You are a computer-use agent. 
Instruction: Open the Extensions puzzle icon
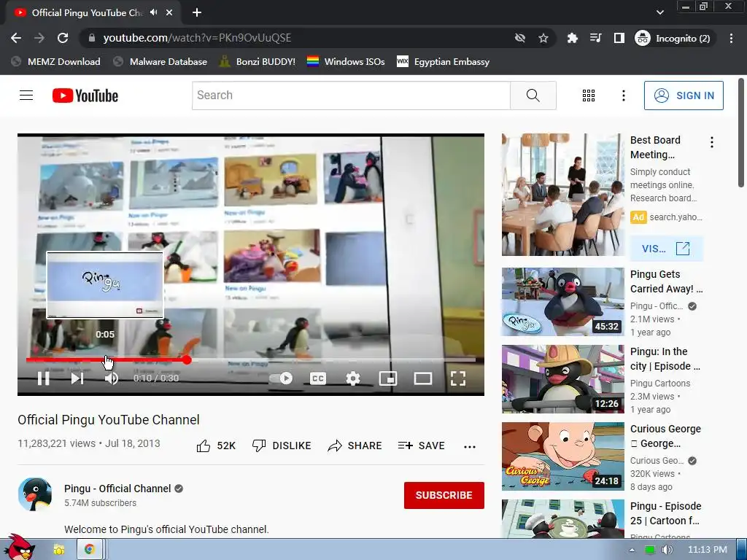click(572, 38)
